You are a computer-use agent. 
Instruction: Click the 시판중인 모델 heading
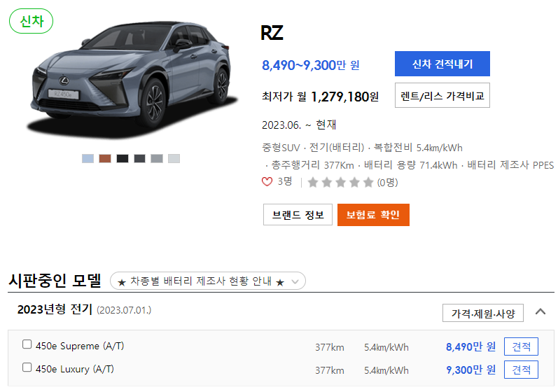click(x=55, y=281)
